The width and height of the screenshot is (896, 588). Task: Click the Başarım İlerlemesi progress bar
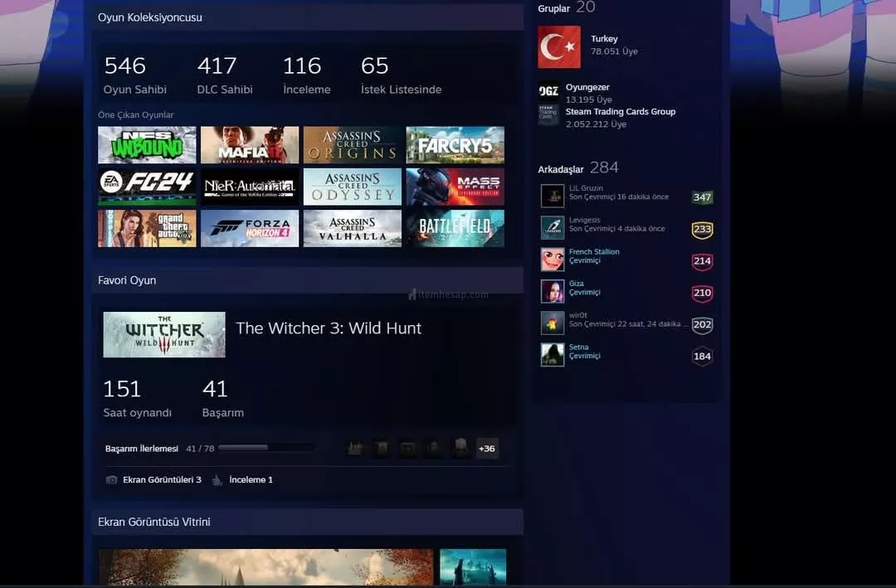(265, 449)
